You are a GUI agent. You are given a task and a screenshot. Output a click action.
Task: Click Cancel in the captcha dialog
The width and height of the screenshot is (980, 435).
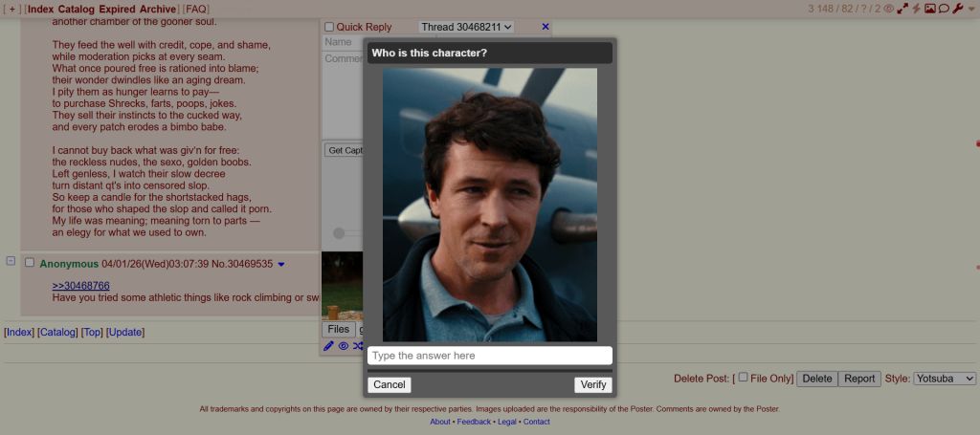390,384
